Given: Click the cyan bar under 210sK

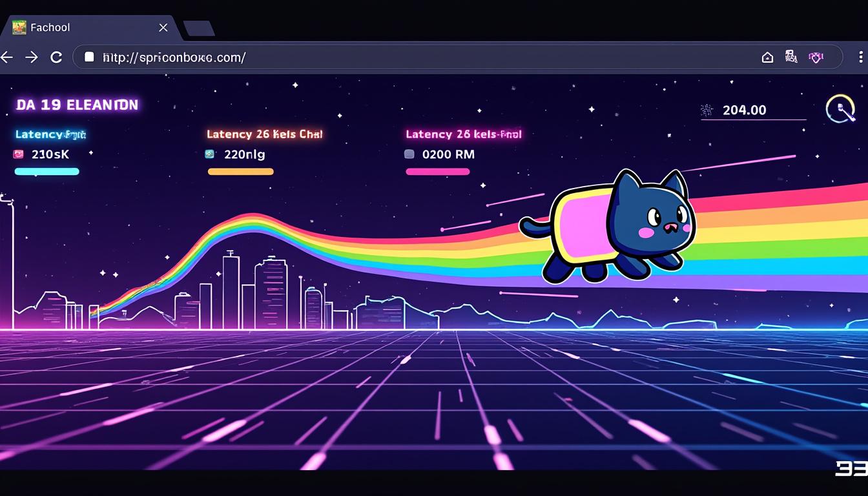Looking at the screenshot, I should pos(46,172).
